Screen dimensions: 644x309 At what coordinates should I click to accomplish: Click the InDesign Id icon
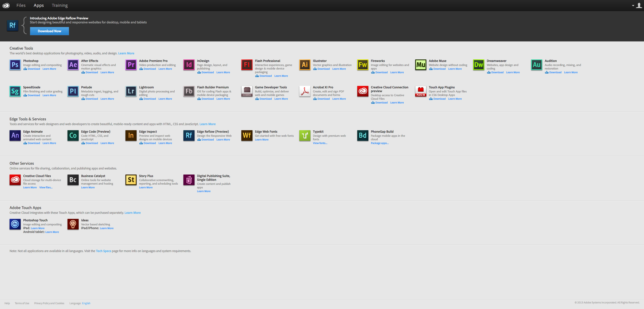[189, 65]
